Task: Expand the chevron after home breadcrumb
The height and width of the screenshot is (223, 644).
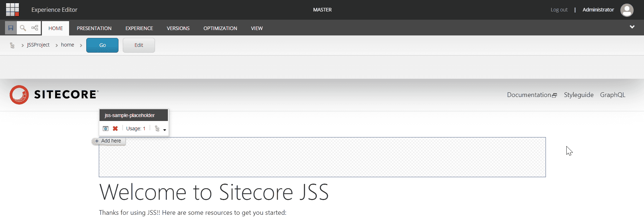Action: tap(81, 45)
